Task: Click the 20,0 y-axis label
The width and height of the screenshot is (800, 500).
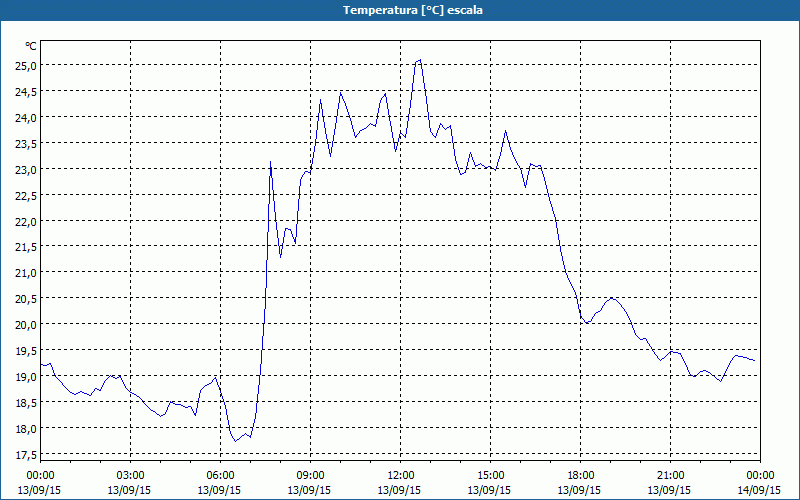Action: click(26, 325)
